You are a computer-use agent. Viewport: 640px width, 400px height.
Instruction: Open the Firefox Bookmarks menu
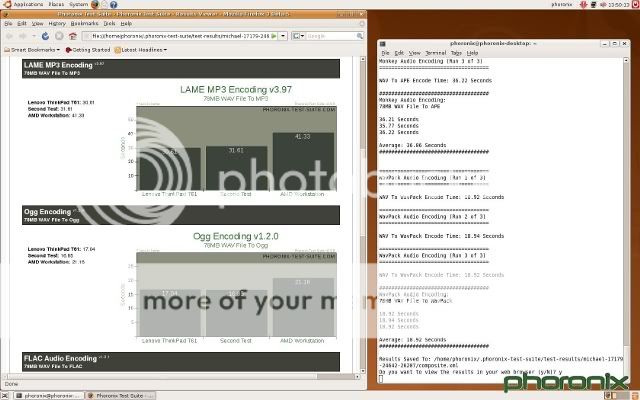click(x=84, y=24)
